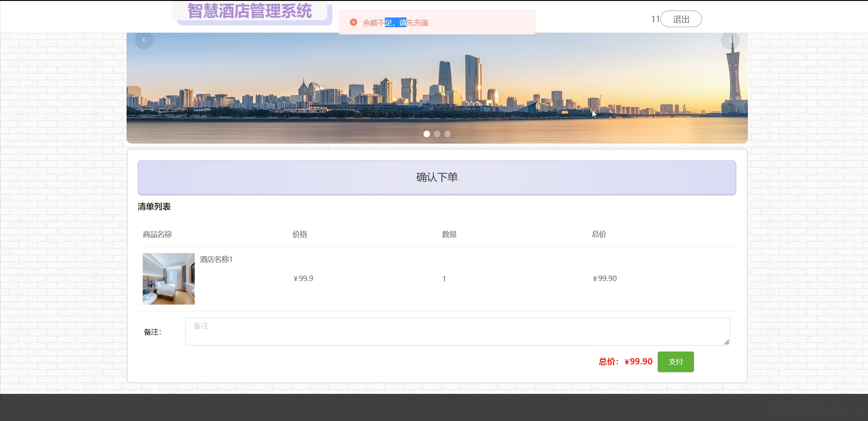This screenshot has height=421, width=868.
Task: Click the green 支付 pay button
Action: point(676,362)
